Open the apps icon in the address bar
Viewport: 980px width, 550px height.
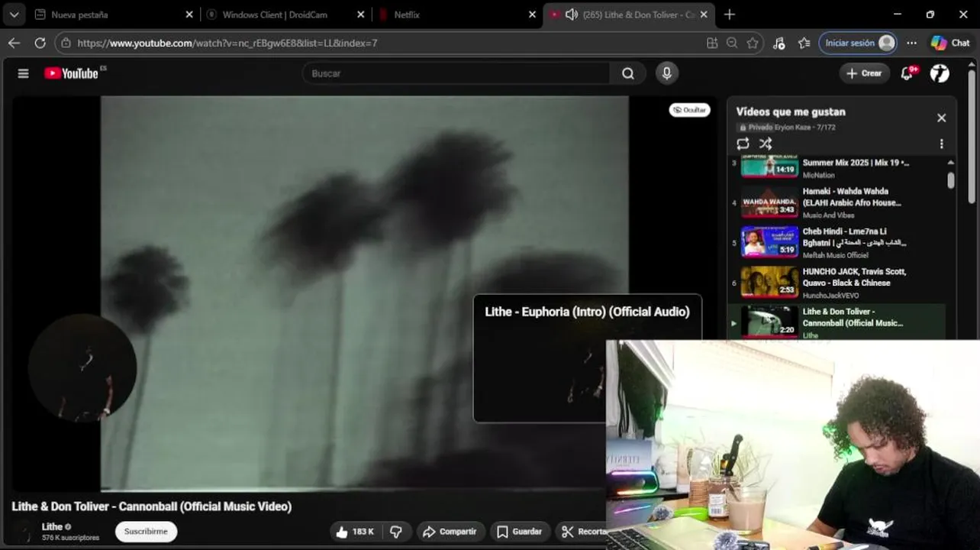coord(712,43)
